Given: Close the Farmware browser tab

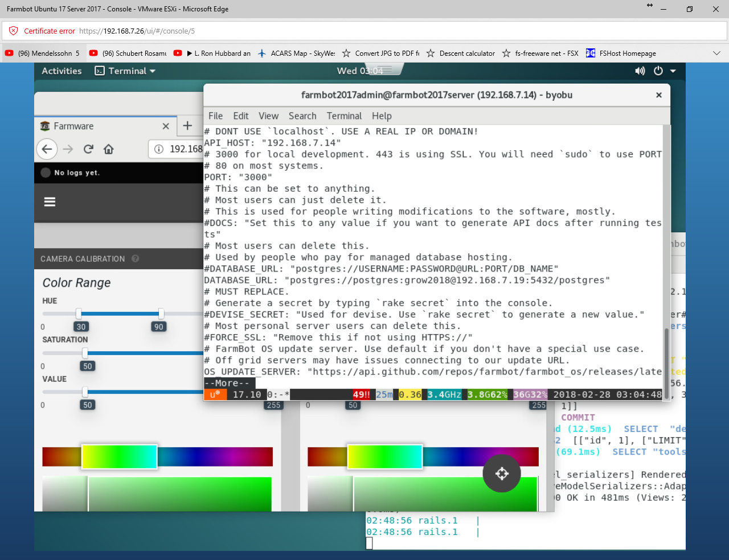Looking at the screenshot, I should pyautogui.click(x=166, y=126).
